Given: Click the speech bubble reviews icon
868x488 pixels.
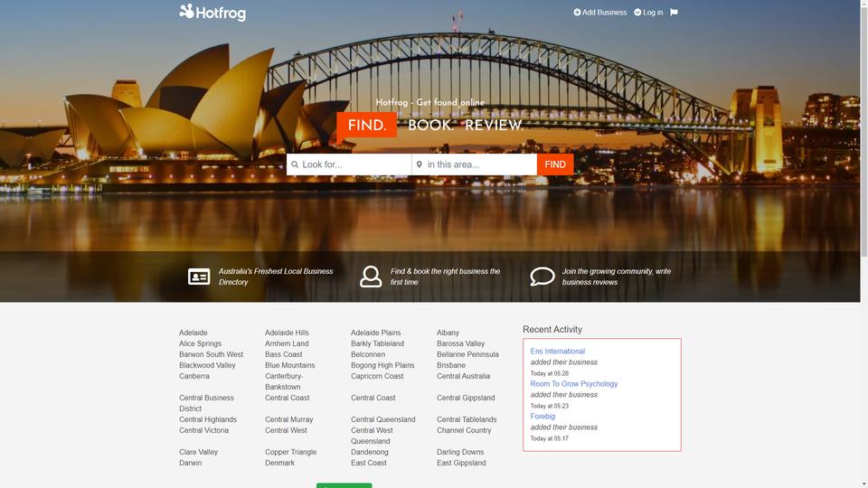Looking at the screenshot, I should tap(542, 277).
